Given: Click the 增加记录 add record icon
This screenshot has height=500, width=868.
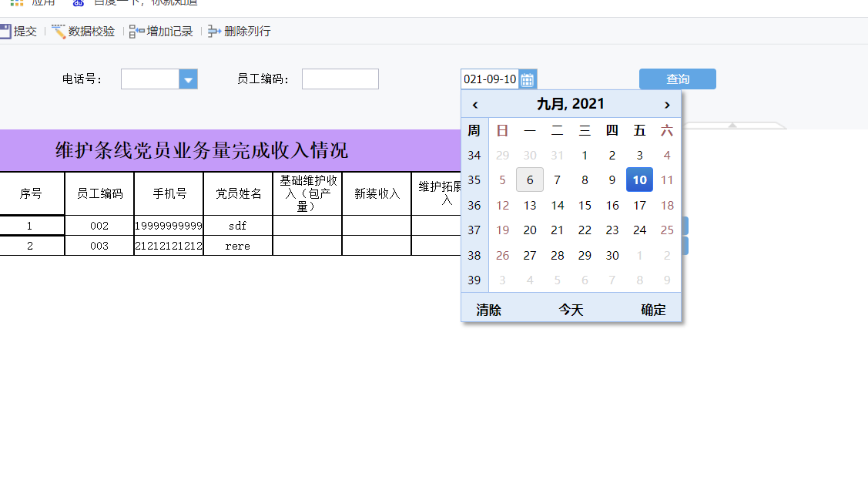Looking at the screenshot, I should (137, 32).
